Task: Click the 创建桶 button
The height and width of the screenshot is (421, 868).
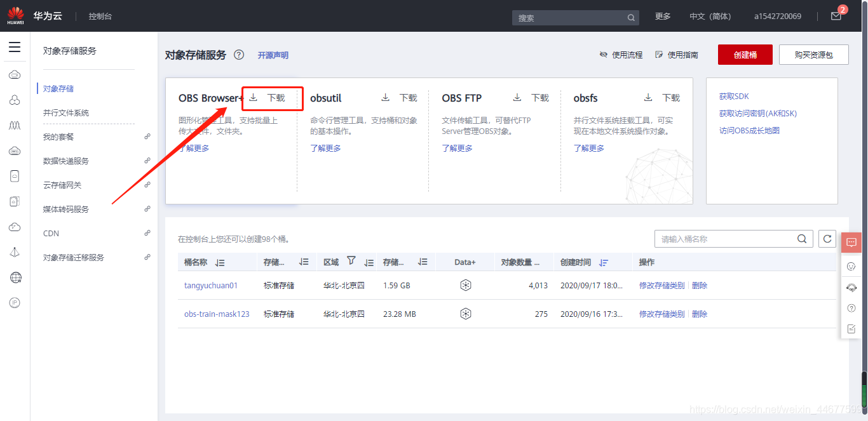Action: [745, 55]
